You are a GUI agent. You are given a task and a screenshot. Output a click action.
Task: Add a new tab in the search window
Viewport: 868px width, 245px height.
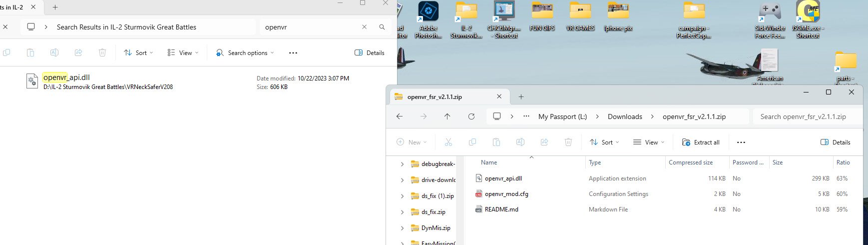pos(55,7)
